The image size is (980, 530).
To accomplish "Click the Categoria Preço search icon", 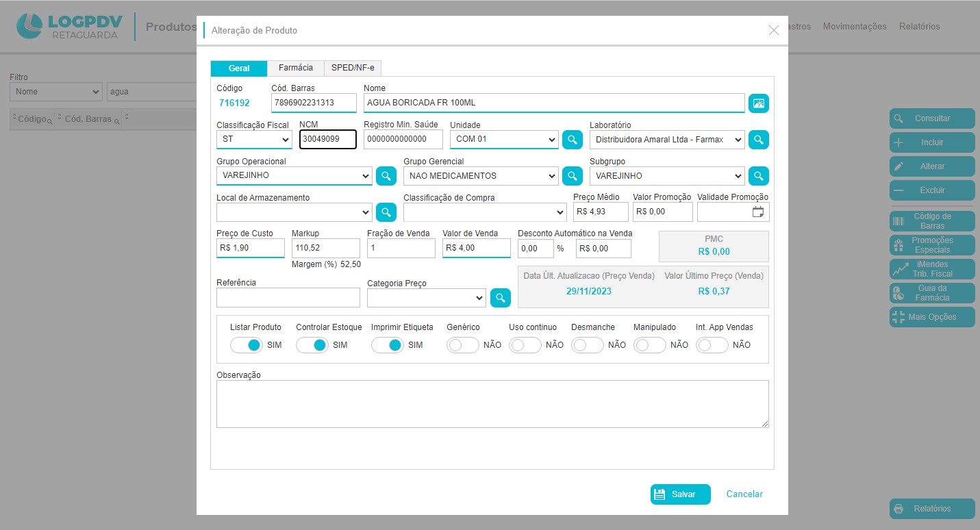I will (500, 298).
